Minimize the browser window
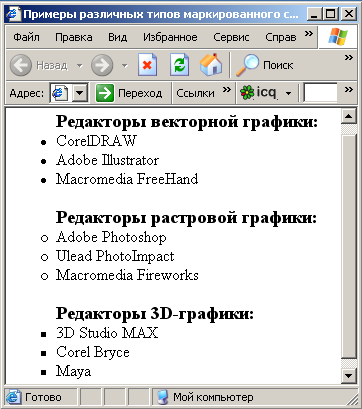This screenshot has height=409, width=362. pos(314,14)
